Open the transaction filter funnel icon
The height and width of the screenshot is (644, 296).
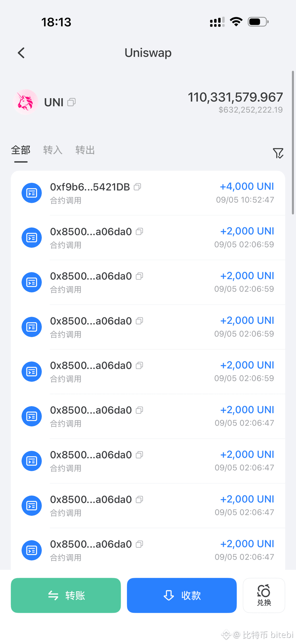pos(278,153)
